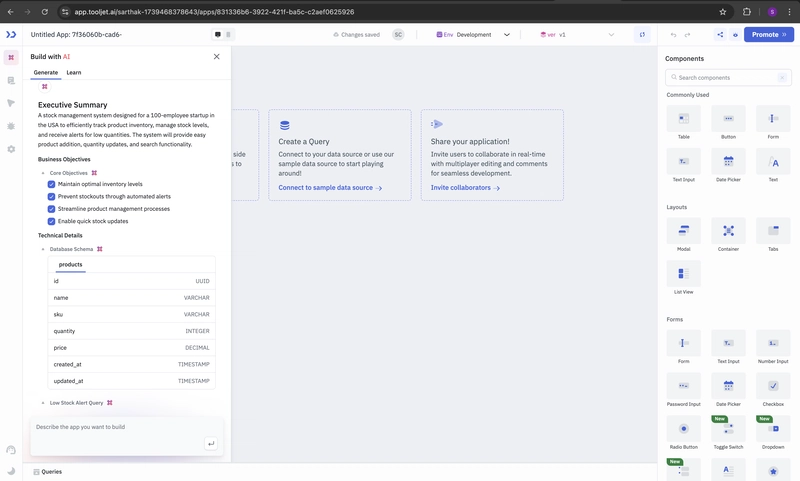Toggle dark mode moon icon
Image resolution: width=800 pixels, height=481 pixels.
tap(11, 471)
